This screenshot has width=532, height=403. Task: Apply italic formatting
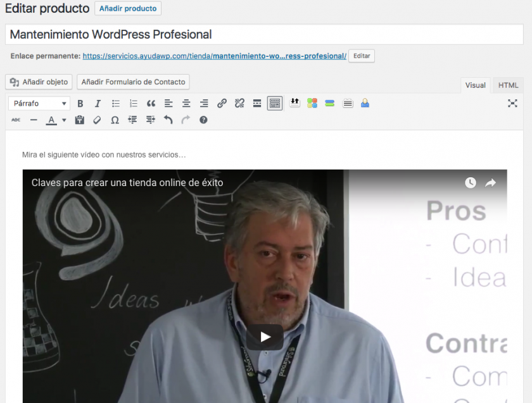(98, 103)
